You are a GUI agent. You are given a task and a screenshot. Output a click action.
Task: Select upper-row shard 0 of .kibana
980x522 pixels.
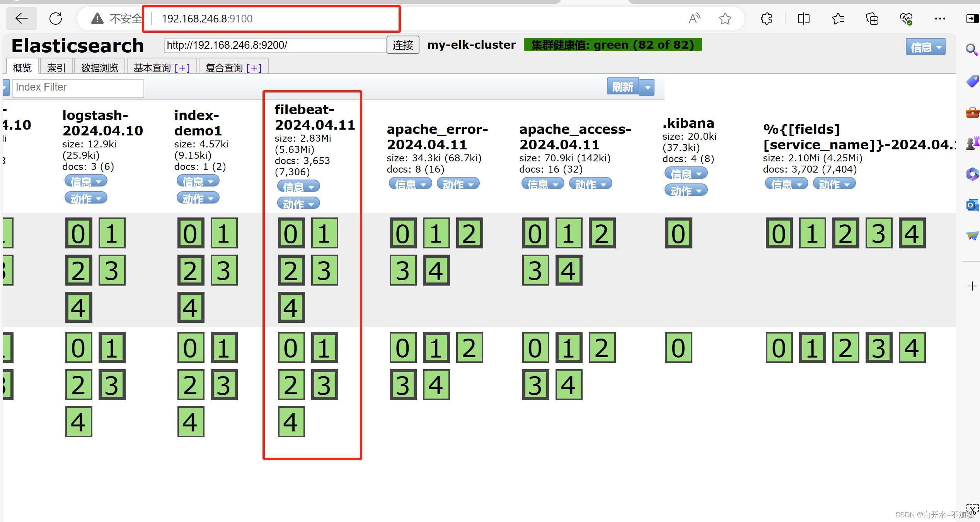(x=678, y=233)
